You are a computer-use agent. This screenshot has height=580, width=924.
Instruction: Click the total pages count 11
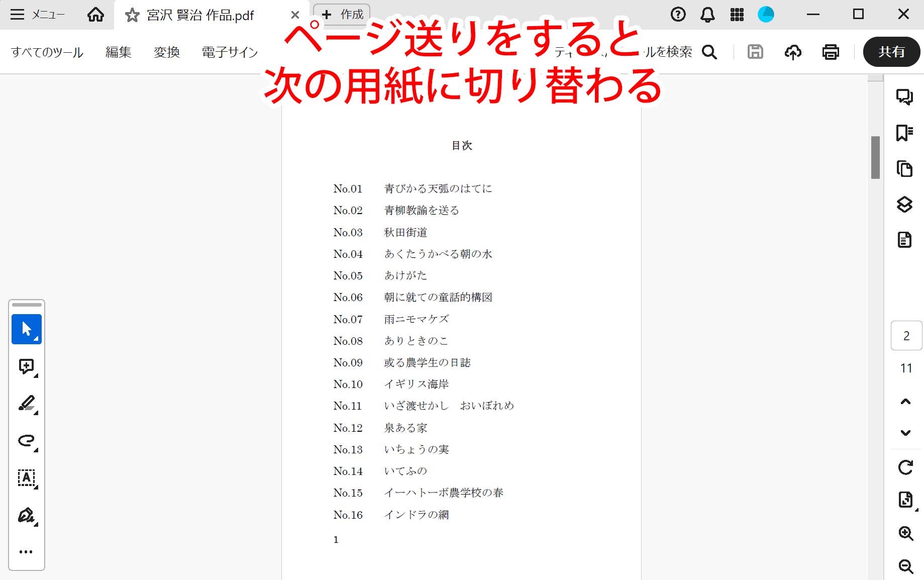pyautogui.click(x=906, y=368)
